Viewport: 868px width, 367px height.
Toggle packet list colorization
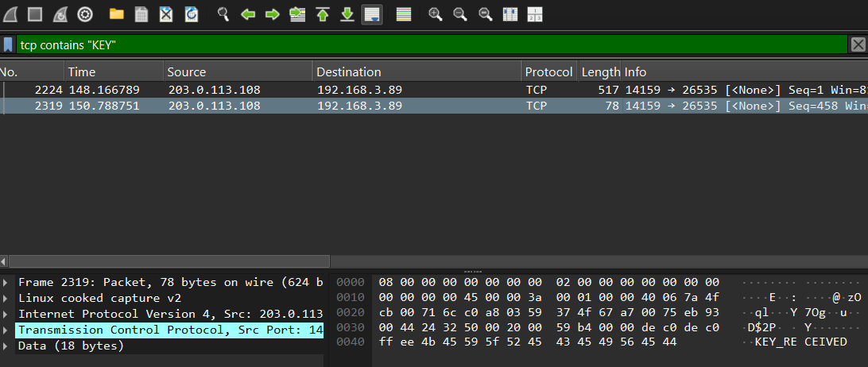pos(404,14)
